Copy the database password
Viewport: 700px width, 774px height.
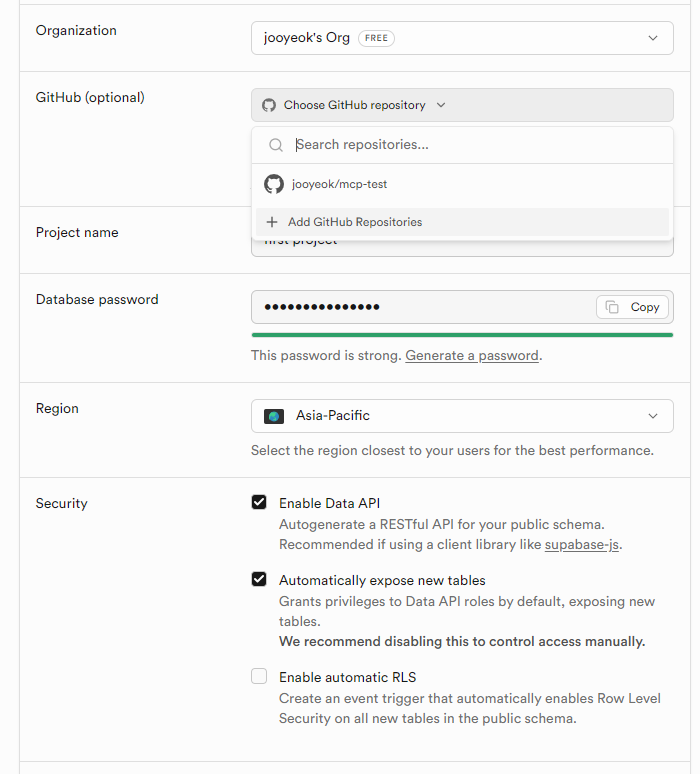(632, 307)
